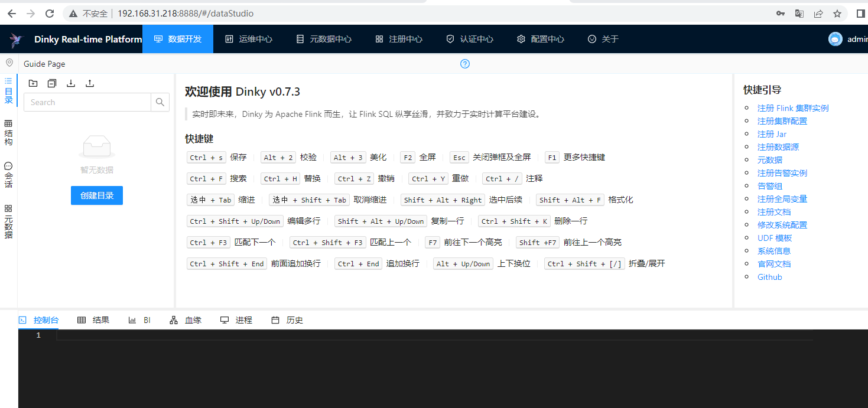Open the 运维中心 top menu

[249, 39]
